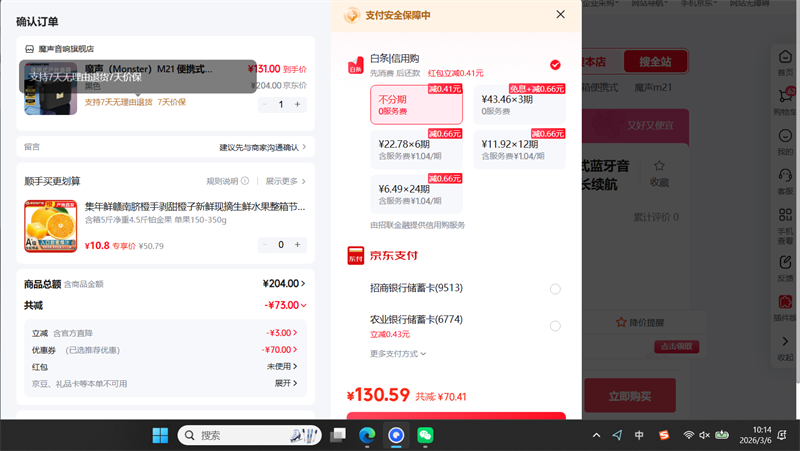Open 商品总额 ¥204.00 details arrow
This screenshot has height=451, width=800.
304,283
